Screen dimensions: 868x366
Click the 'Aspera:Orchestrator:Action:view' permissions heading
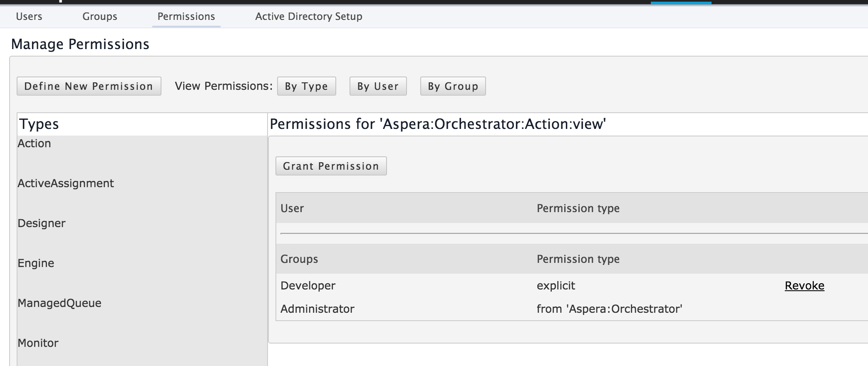click(438, 124)
